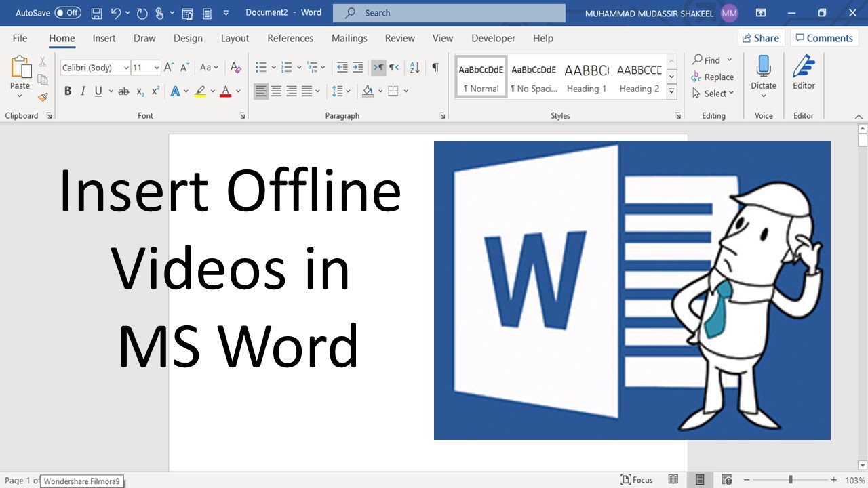Save the document with the floppy icon
This screenshot has width=868, height=488.
pos(96,13)
